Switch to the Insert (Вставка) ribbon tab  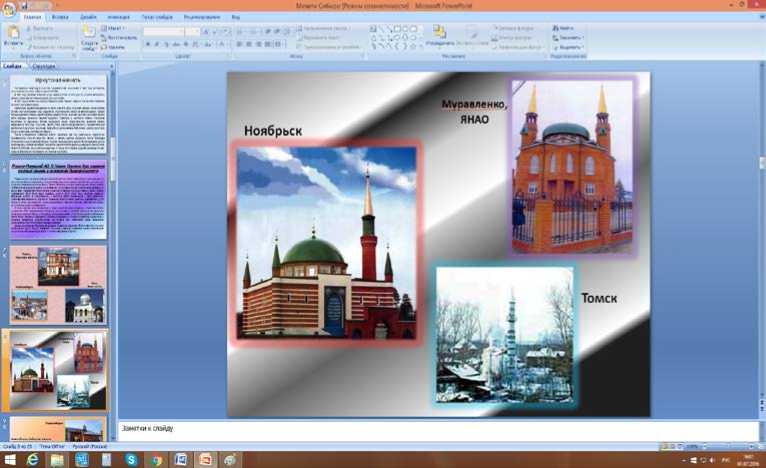(x=59, y=17)
